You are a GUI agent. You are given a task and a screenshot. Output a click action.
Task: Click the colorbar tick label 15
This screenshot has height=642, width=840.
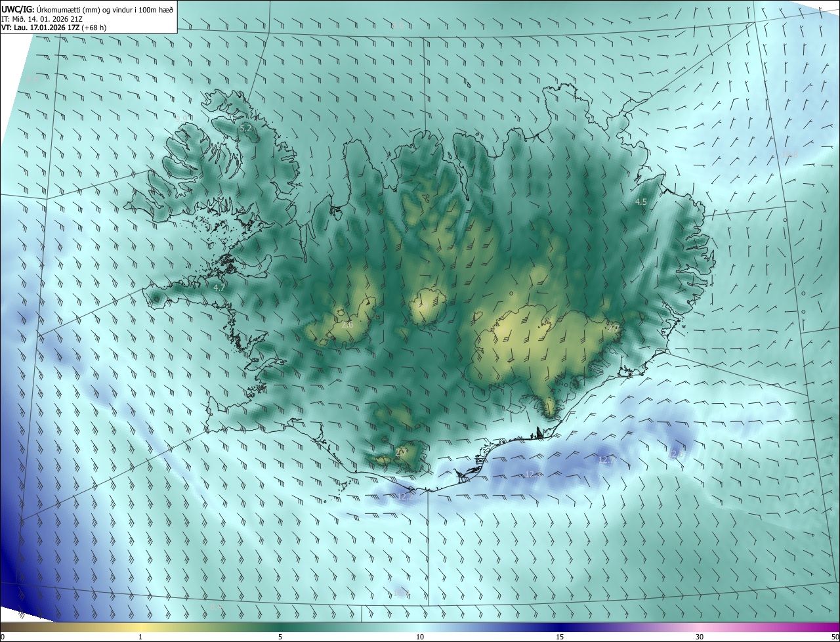(560, 637)
